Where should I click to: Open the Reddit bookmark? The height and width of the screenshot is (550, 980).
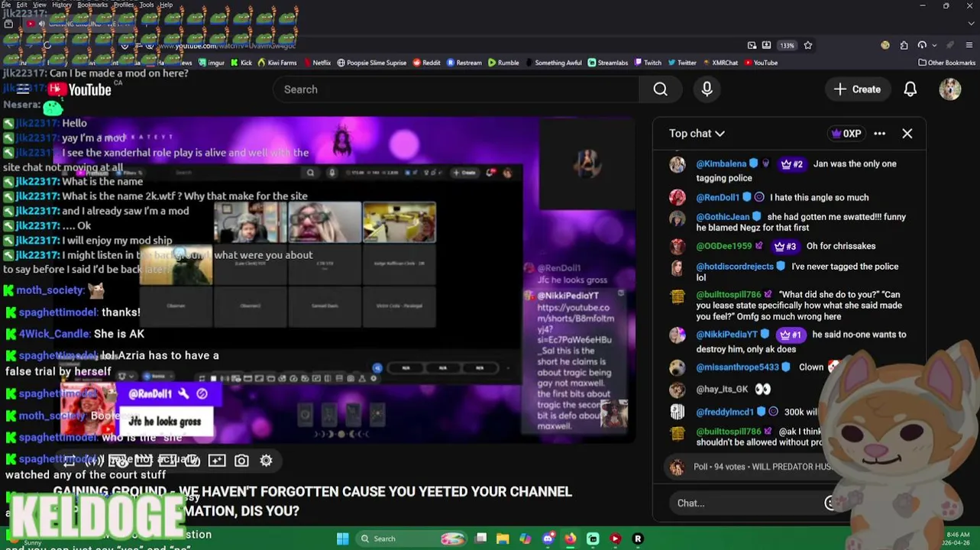[427, 63]
